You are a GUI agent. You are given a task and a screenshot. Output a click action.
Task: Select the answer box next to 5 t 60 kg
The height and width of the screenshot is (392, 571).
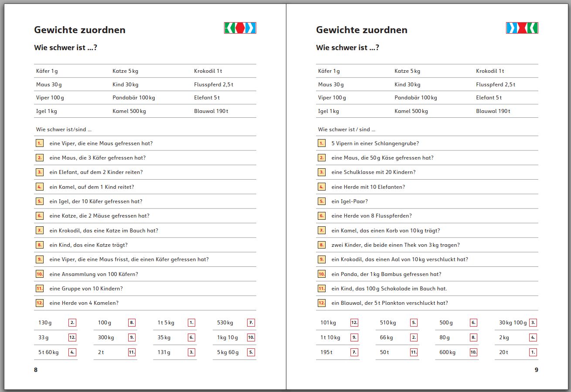coord(72,352)
